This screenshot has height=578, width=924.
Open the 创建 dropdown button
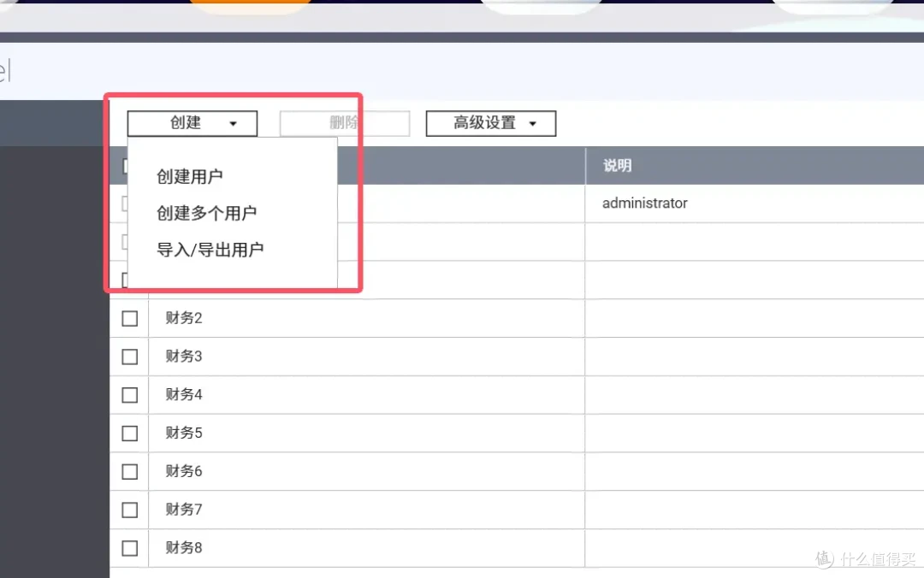click(x=192, y=123)
